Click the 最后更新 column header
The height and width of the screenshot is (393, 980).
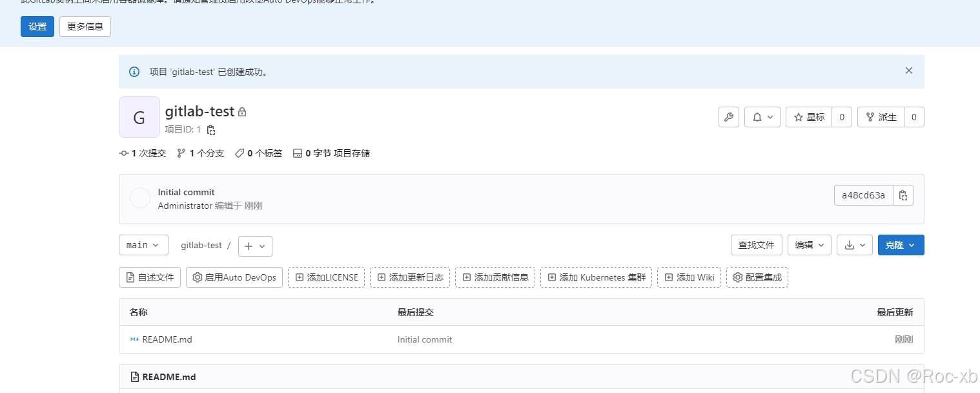pyautogui.click(x=895, y=312)
